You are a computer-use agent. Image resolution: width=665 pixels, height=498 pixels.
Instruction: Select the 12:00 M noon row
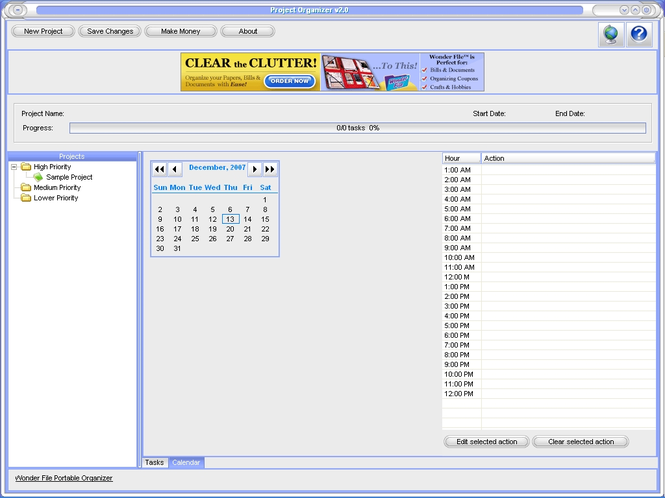click(x=548, y=277)
